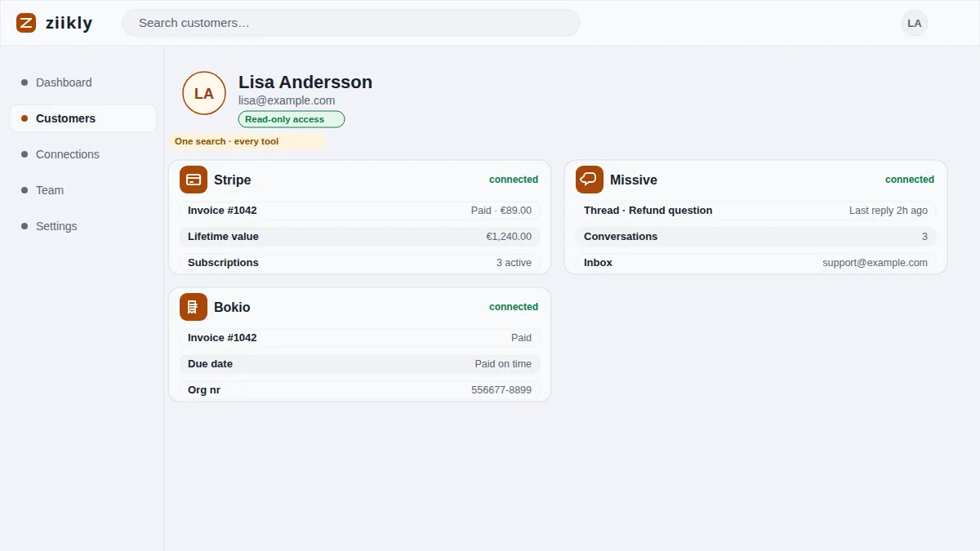Open Dashboard in the sidebar
Screen dimensions: 980x551
coord(83,82)
